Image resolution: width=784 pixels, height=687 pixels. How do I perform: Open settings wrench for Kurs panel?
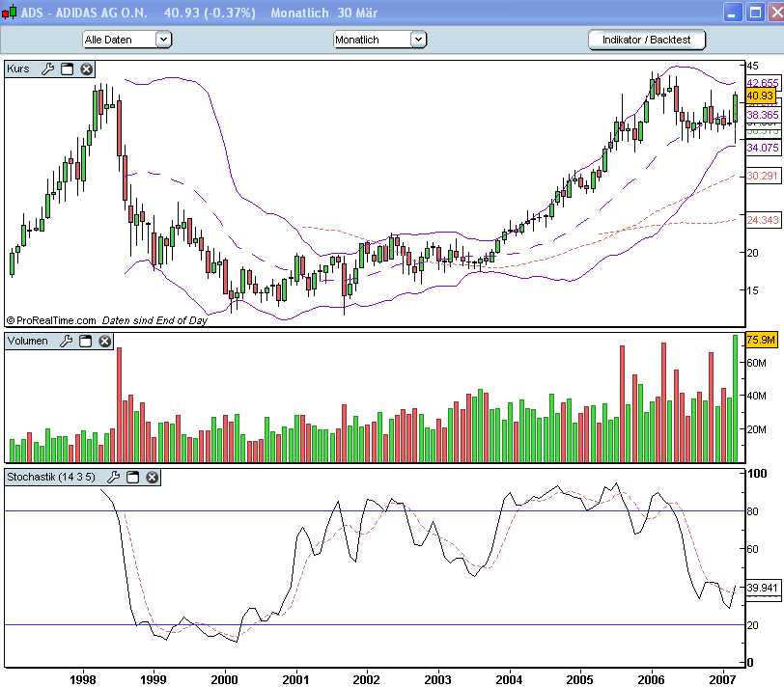coord(47,69)
